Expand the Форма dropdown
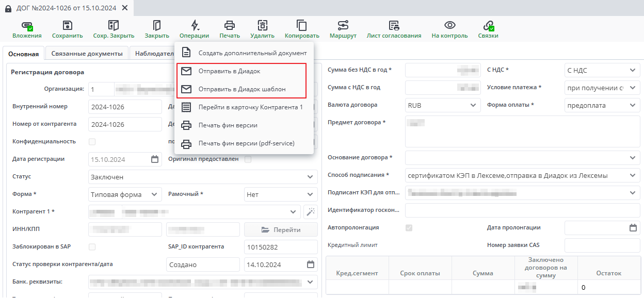Viewport: 644px width, 298px height. point(154,194)
